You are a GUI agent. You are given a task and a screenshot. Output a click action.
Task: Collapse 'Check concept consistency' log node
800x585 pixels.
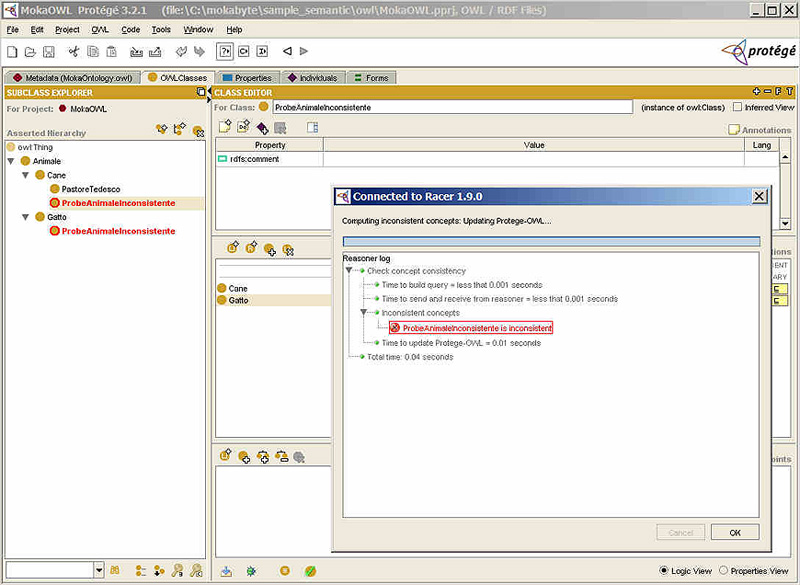tap(349, 270)
